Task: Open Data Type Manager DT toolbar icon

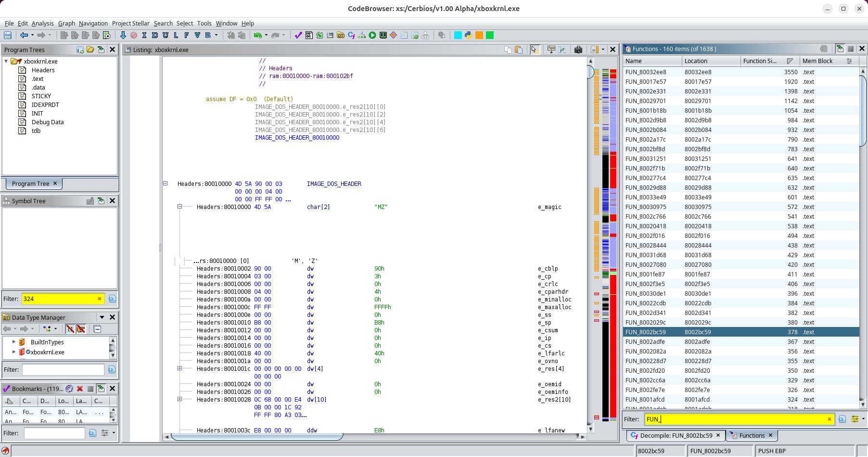Action: click(341, 35)
